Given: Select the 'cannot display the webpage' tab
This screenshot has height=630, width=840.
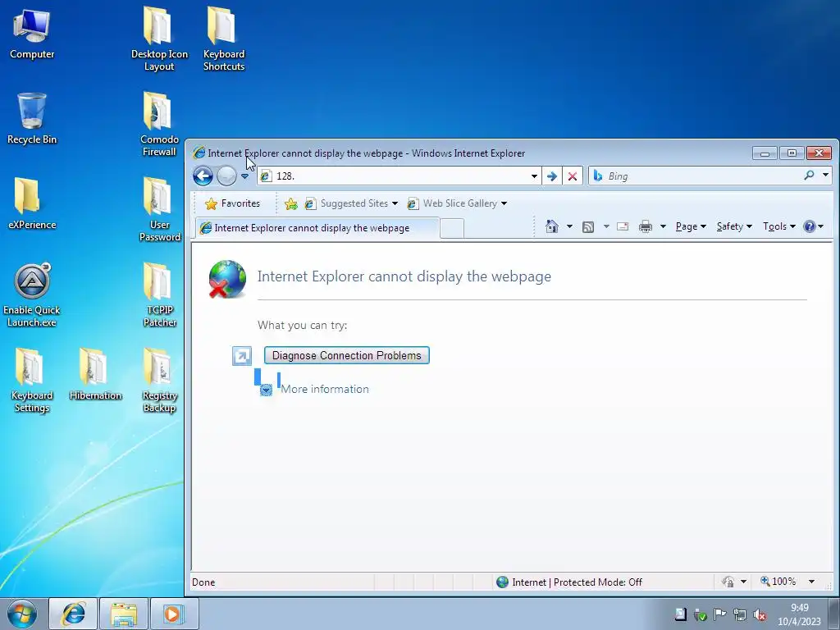Looking at the screenshot, I should tap(317, 228).
